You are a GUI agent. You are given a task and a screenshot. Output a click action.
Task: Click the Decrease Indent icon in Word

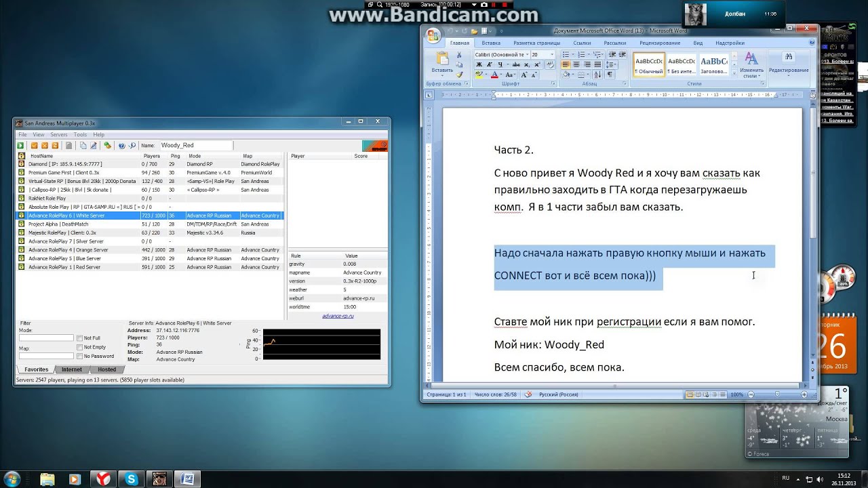pos(612,54)
